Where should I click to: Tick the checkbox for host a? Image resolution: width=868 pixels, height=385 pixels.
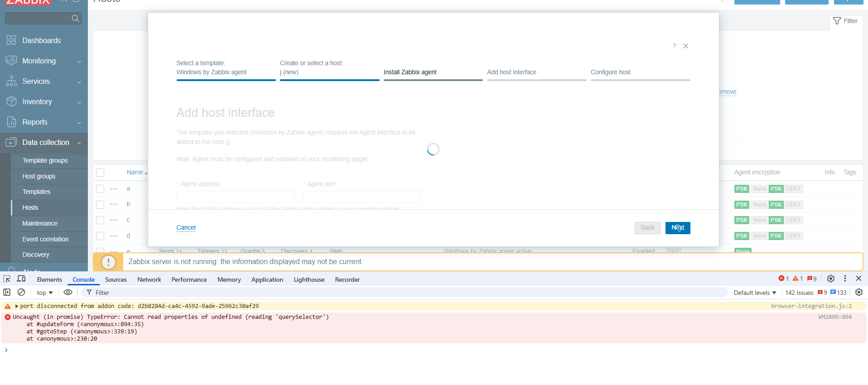coord(100,189)
